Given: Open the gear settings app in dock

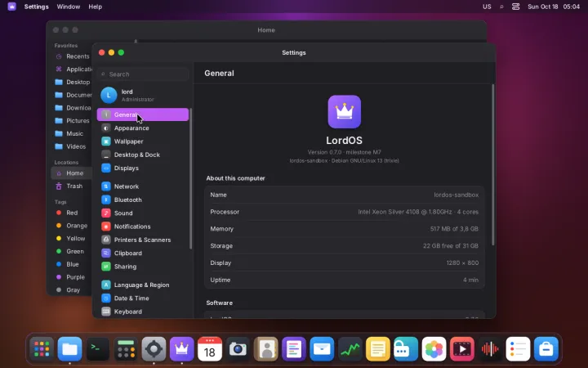Looking at the screenshot, I should tap(154, 349).
